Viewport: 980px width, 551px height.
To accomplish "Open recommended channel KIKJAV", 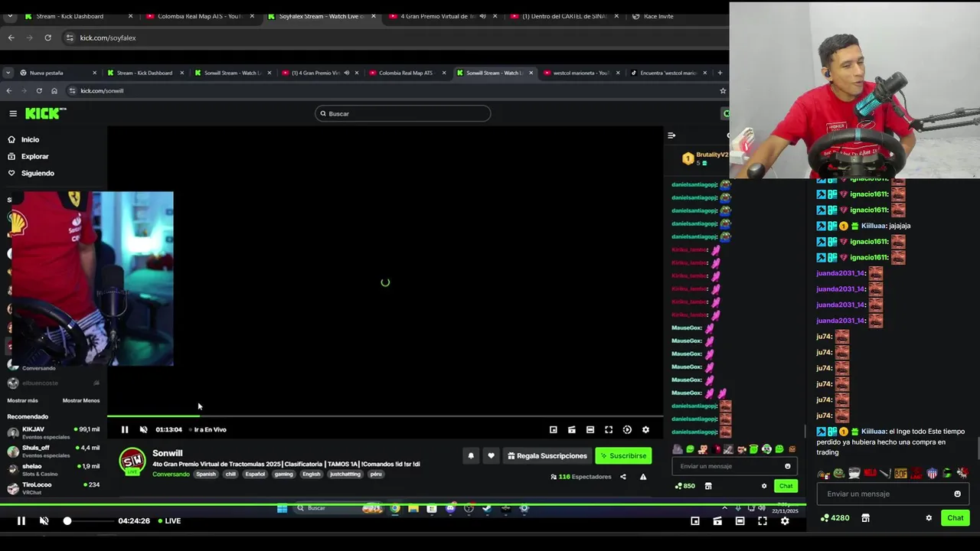I will tap(54, 432).
